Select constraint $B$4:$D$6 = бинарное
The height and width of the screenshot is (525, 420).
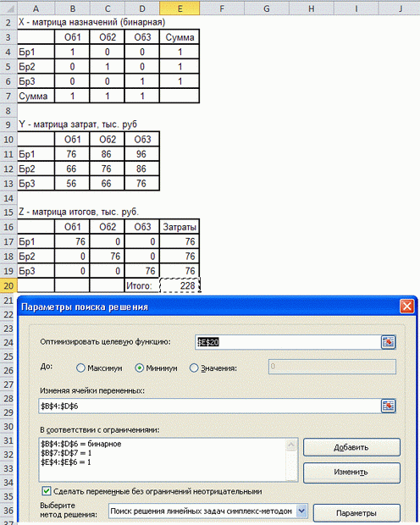click(81, 444)
